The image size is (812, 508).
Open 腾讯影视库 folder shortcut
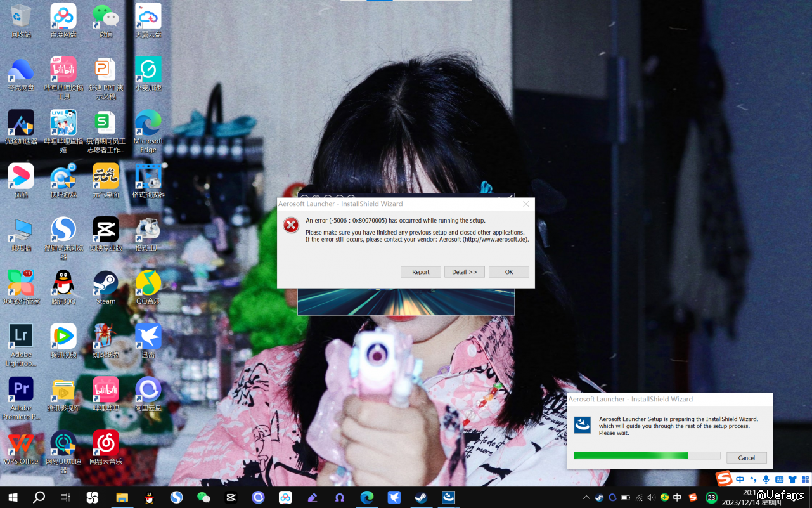(63, 394)
